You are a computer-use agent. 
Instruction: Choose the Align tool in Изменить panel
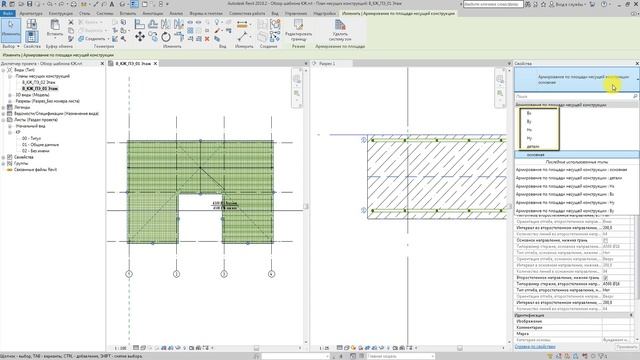(x=140, y=24)
